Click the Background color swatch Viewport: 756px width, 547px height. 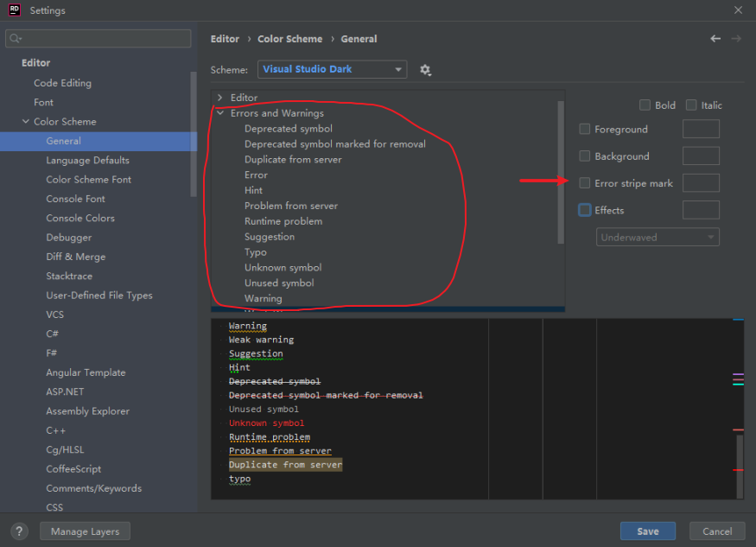tap(701, 156)
